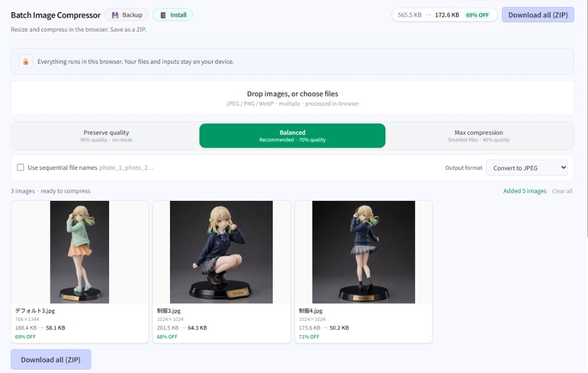
Task: Select the Max compression preset
Action: tap(478, 135)
